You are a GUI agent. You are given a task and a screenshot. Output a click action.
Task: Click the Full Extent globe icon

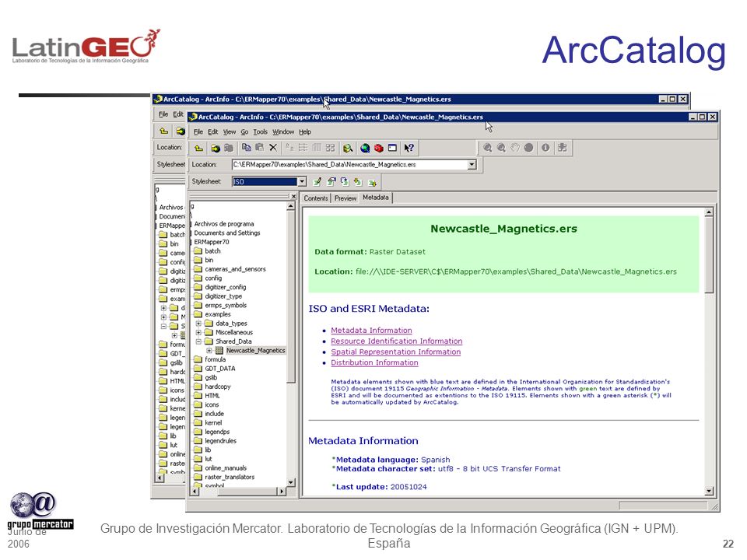(x=528, y=148)
